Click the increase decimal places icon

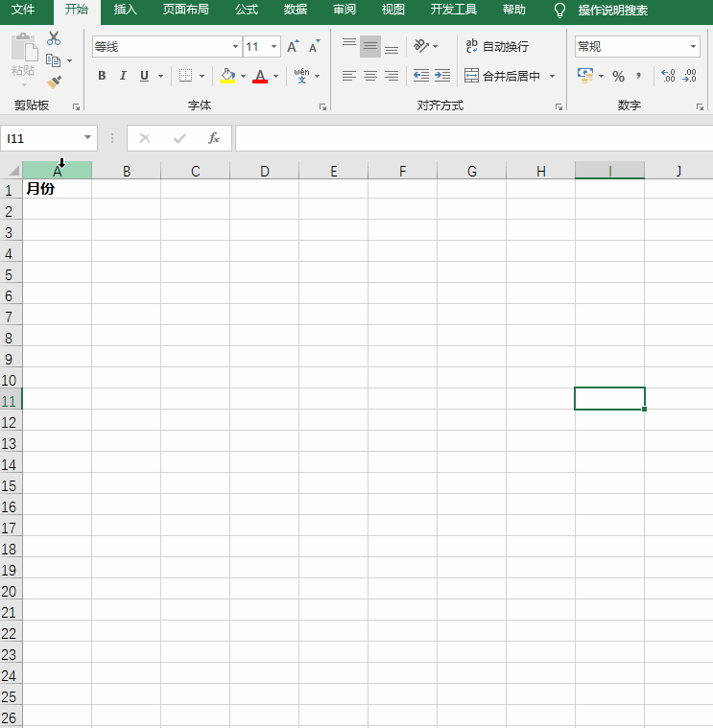[x=668, y=75]
